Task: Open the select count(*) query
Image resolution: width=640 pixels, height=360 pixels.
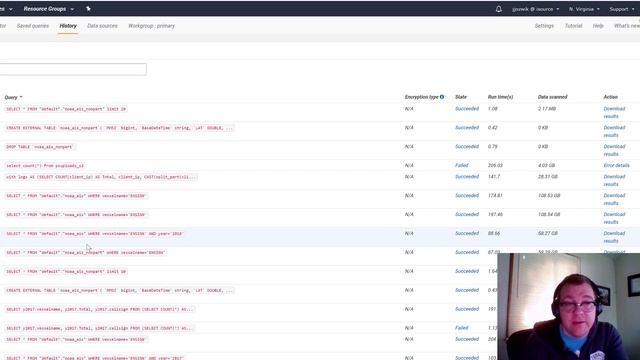Action: (45, 166)
